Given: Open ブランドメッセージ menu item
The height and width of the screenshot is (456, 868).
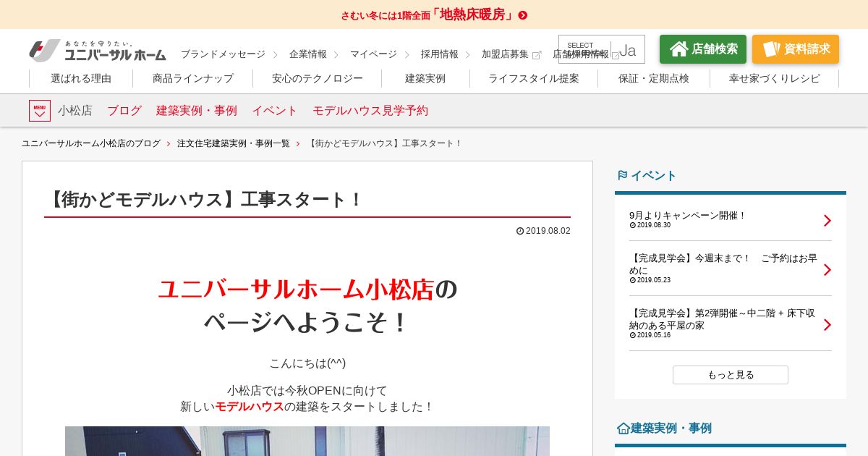Looking at the screenshot, I should [223, 54].
